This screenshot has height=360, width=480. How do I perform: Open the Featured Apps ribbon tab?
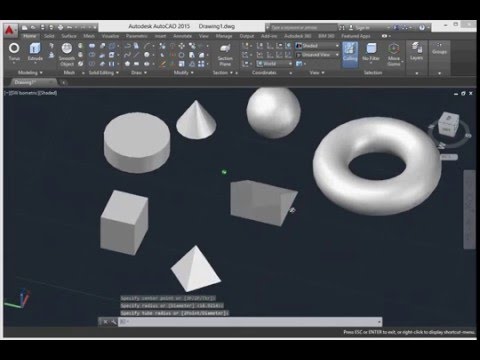click(355, 36)
